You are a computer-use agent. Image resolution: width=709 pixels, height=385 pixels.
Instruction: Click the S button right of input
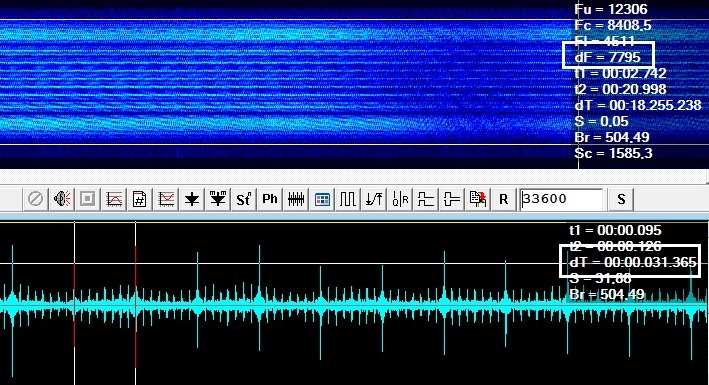tap(621, 199)
